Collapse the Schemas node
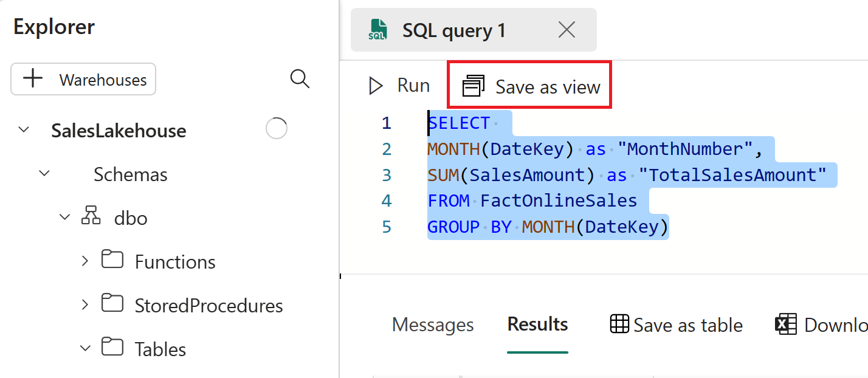868x378 pixels. click(x=44, y=173)
